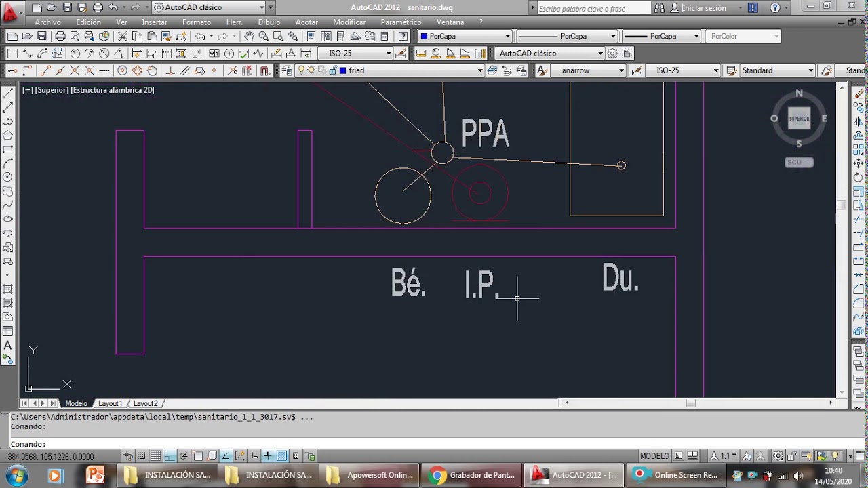Toggle Polar tracking in status bar
Viewport: 868px width, 488px height.
184,456
